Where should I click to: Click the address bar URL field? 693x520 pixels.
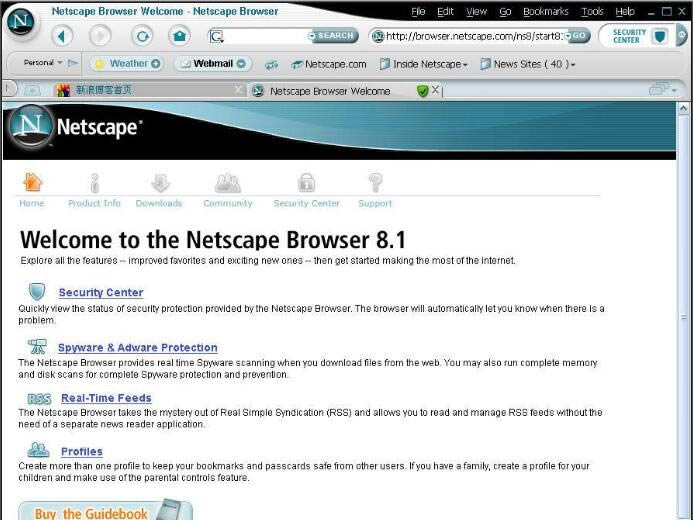click(x=474, y=36)
